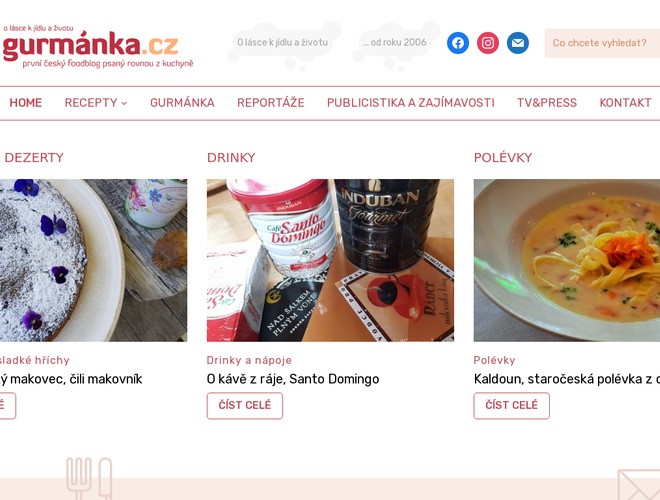
Task: Click 'Číst celé' under Santo Domingo article
Action: (245, 406)
